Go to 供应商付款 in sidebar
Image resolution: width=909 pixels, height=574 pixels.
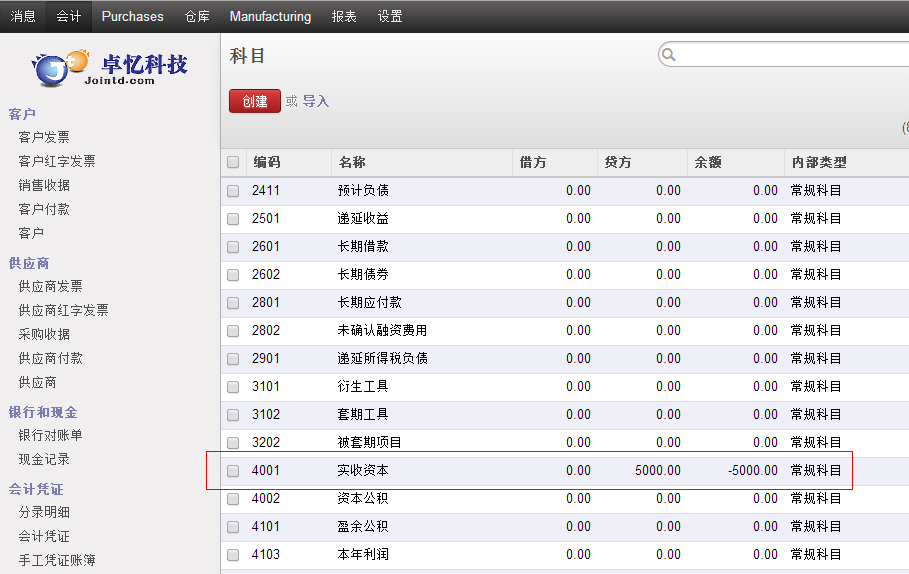pyautogui.click(x=50, y=358)
